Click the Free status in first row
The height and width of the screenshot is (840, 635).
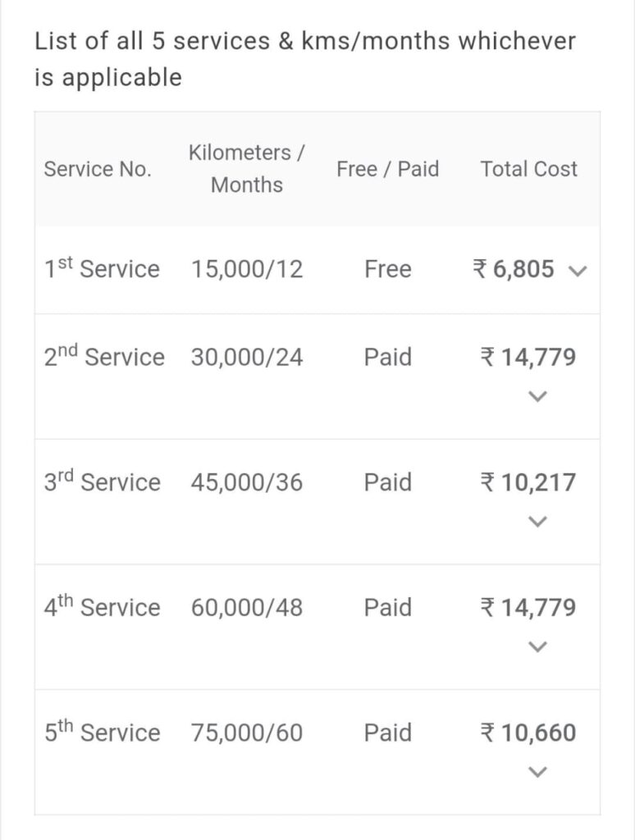pyautogui.click(x=388, y=269)
